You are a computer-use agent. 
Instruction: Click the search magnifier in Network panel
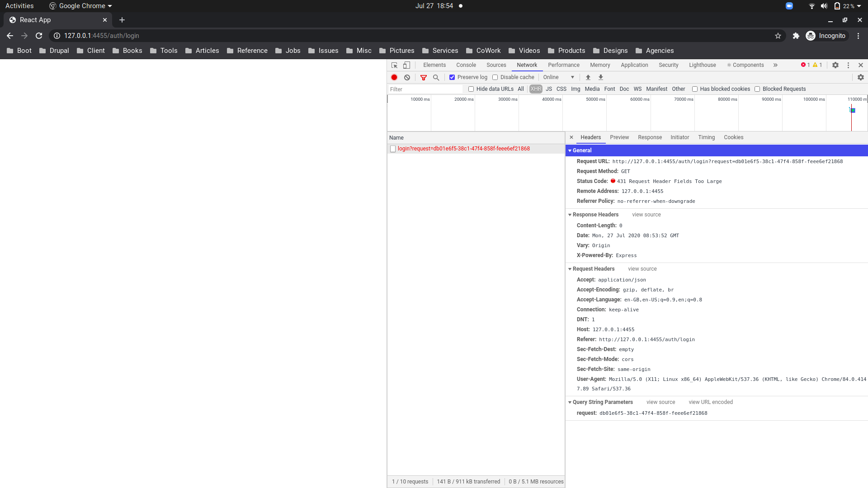pos(436,77)
